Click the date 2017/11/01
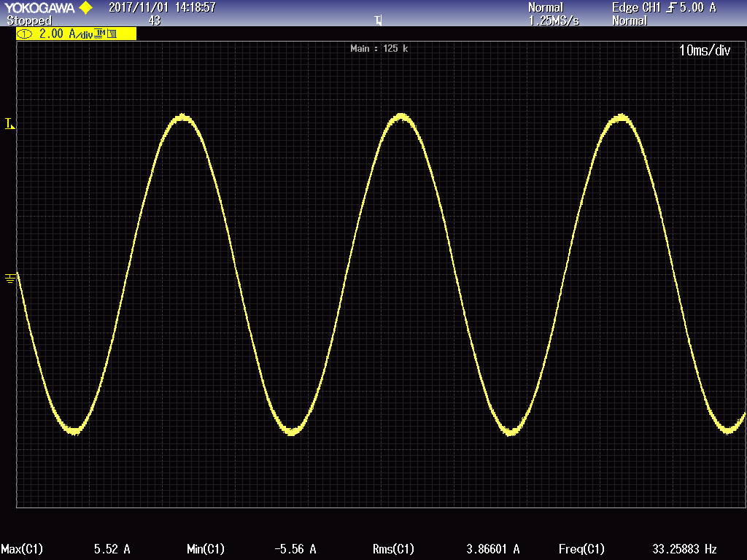 click(139, 7)
